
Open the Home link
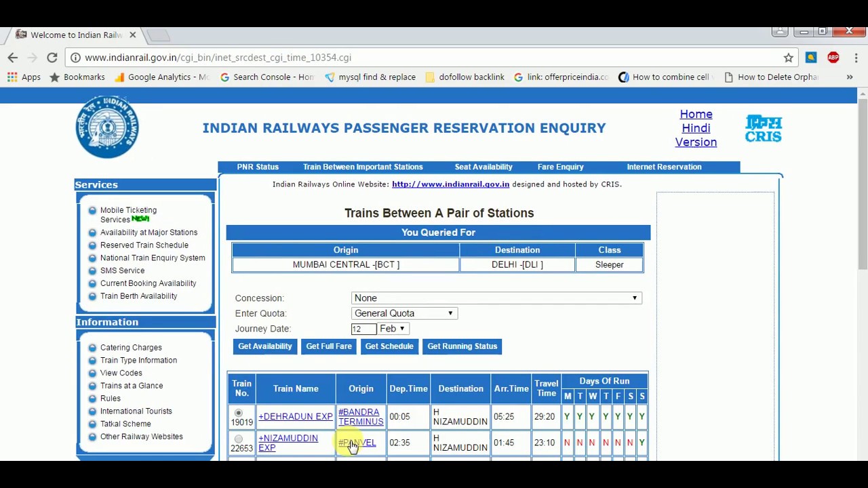(696, 115)
